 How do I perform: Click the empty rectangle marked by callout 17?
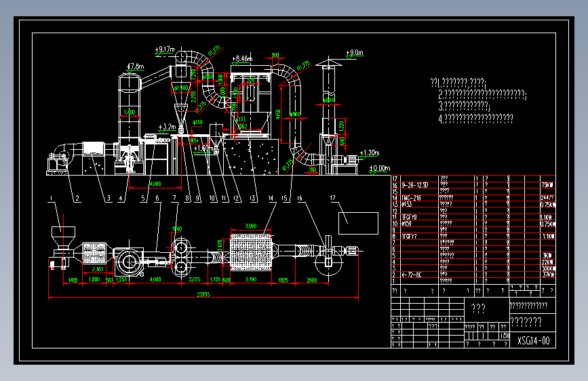[358, 224]
